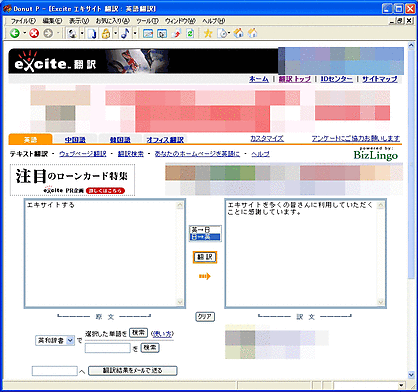Follow the ホーム link
This screenshot has width=418, height=392.
pyautogui.click(x=259, y=79)
